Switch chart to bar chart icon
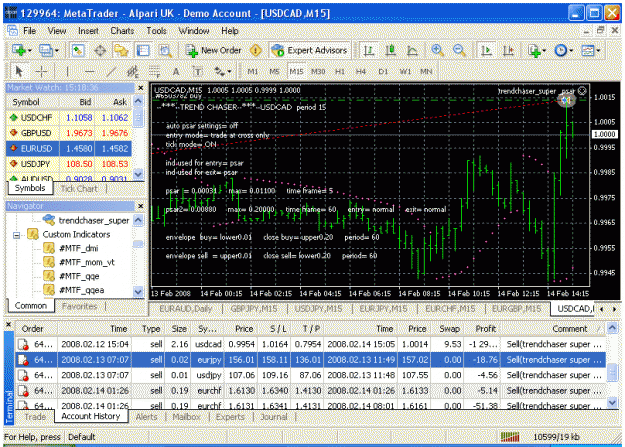Viewport: 625px width, 447px height. tap(369, 51)
